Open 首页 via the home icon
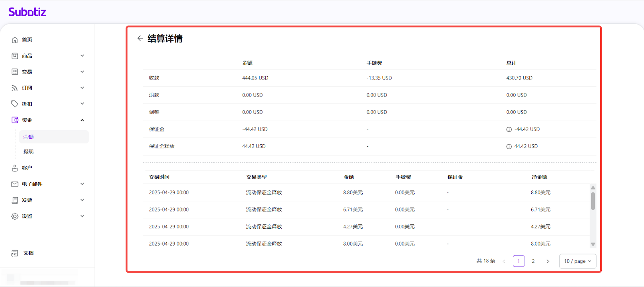The height and width of the screenshot is (287, 644). point(15,40)
